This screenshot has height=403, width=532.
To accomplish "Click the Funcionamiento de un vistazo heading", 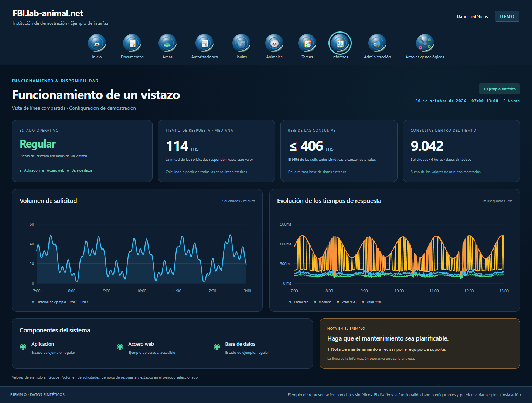I will (96, 95).
